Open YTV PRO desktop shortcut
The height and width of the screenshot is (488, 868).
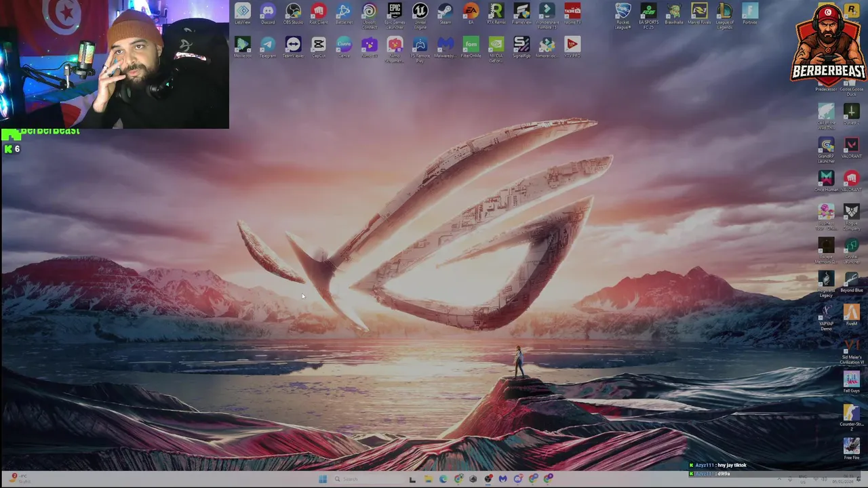[572, 47]
